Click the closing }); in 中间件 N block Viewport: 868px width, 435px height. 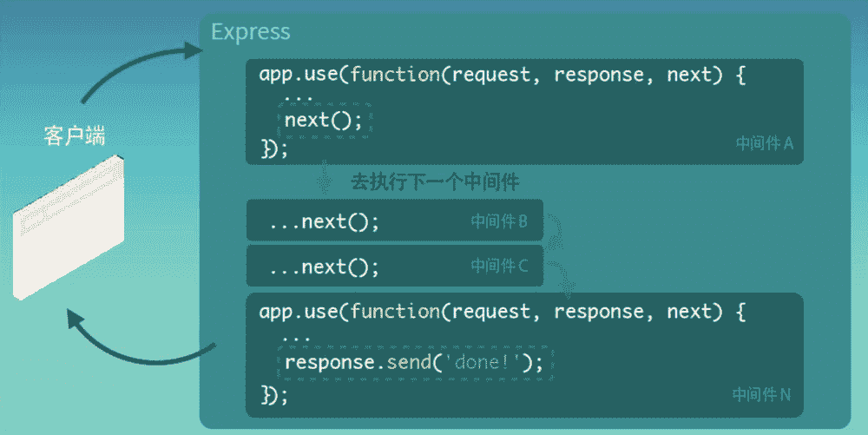273,395
